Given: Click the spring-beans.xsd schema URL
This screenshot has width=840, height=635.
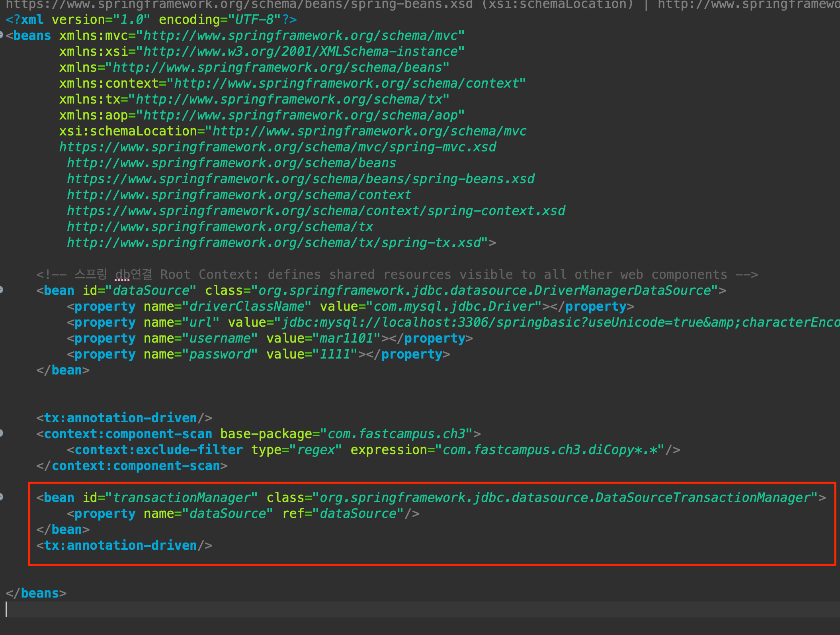Looking at the screenshot, I should pos(301,179).
